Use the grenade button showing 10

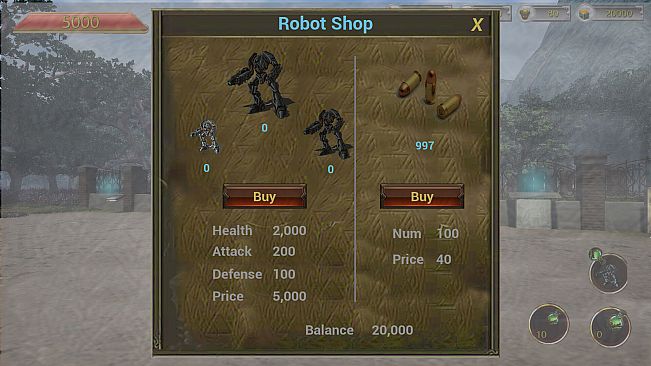549,324
